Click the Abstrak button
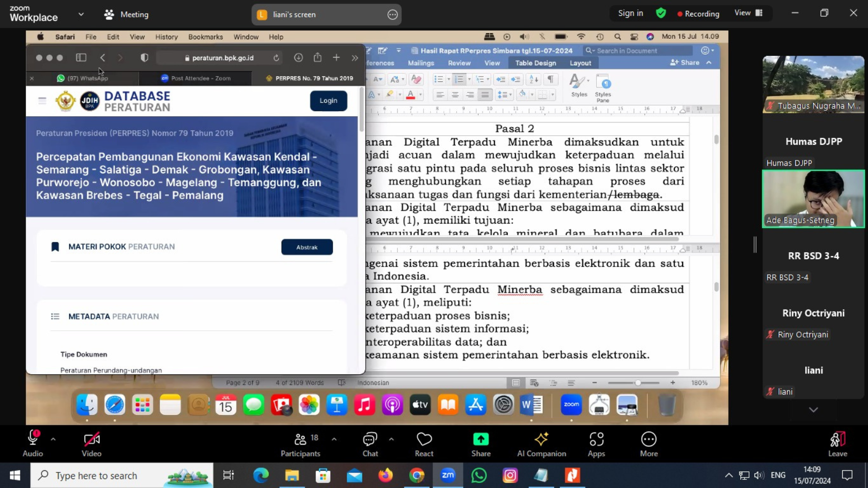Image resolution: width=868 pixels, height=488 pixels. point(307,247)
